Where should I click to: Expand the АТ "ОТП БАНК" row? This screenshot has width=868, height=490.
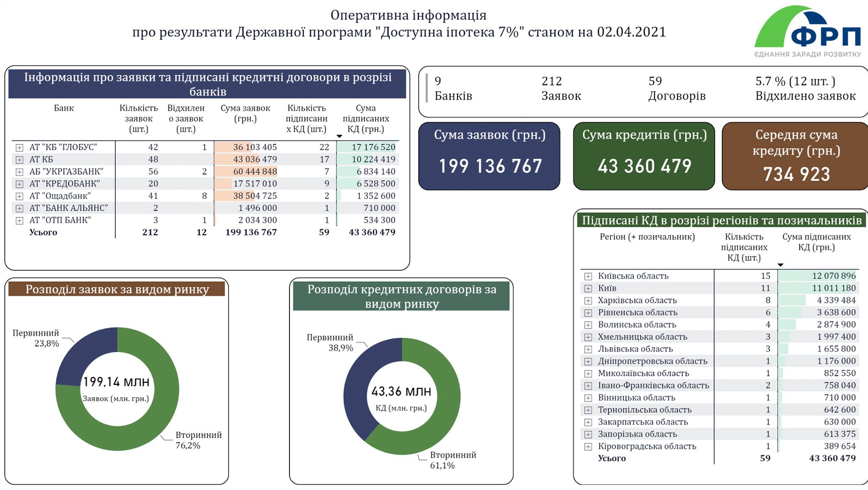19,221
